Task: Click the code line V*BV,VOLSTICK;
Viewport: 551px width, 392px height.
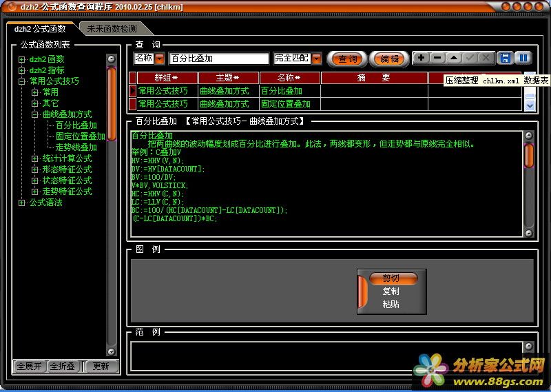Action: 160,185
